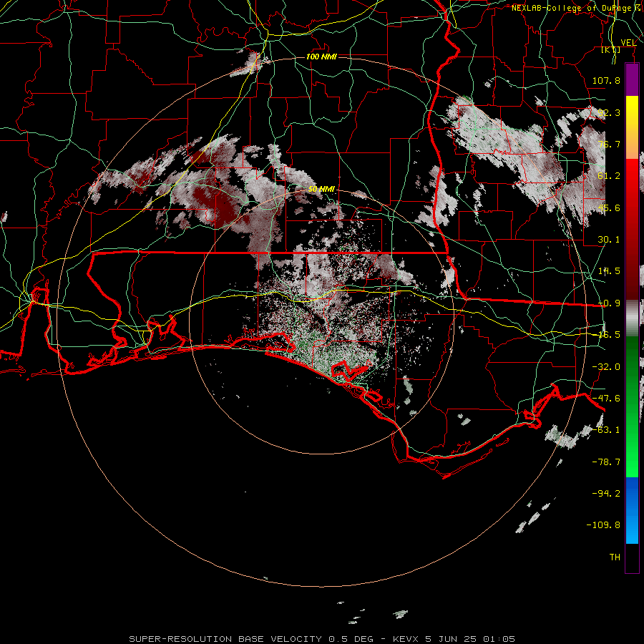The height and width of the screenshot is (644, 644).
Task: Click the -32.0 legend value
Action: pos(606,367)
